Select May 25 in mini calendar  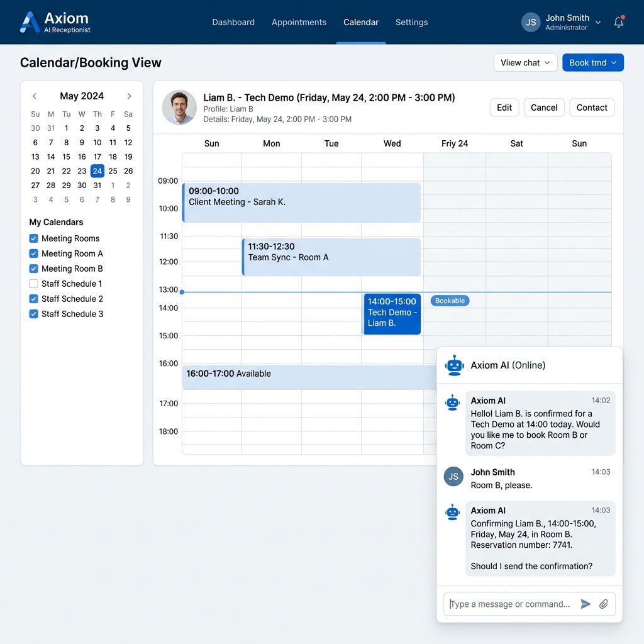click(113, 171)
